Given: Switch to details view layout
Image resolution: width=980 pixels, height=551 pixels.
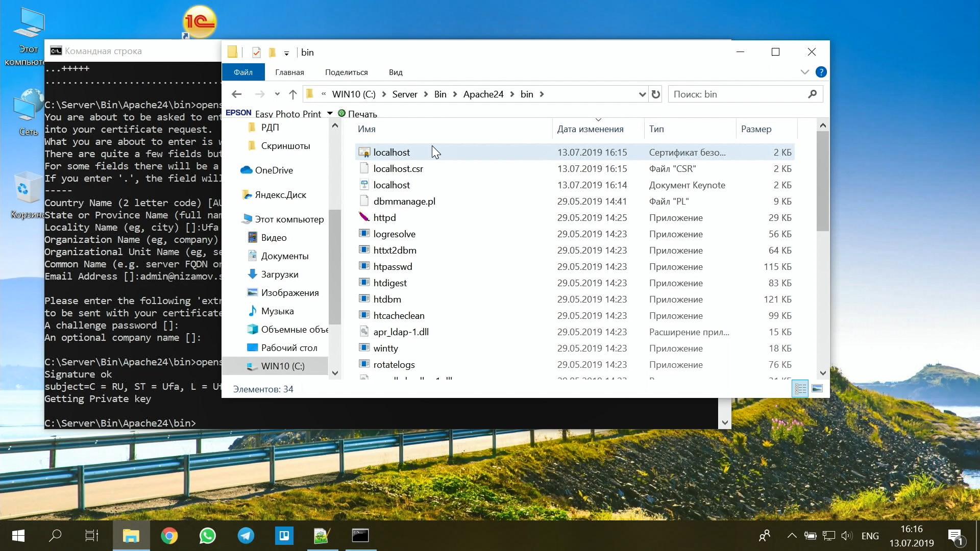Looking at the screenshot, I should coord(800,389).
